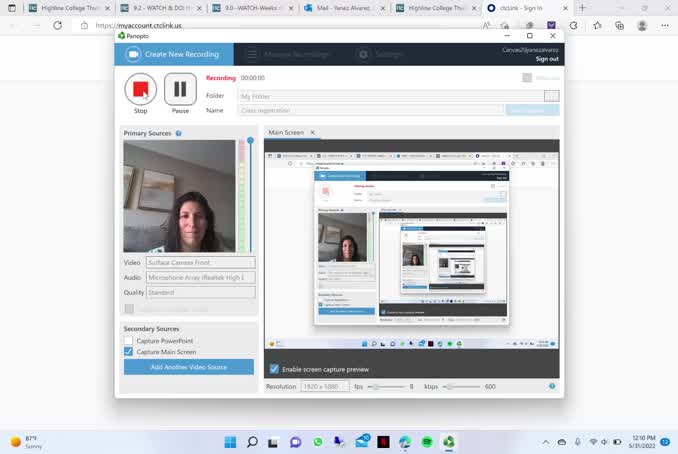The image size is (678, 454).
Task: Select the webcam preview thumbnail
Action: coord(179,196)
